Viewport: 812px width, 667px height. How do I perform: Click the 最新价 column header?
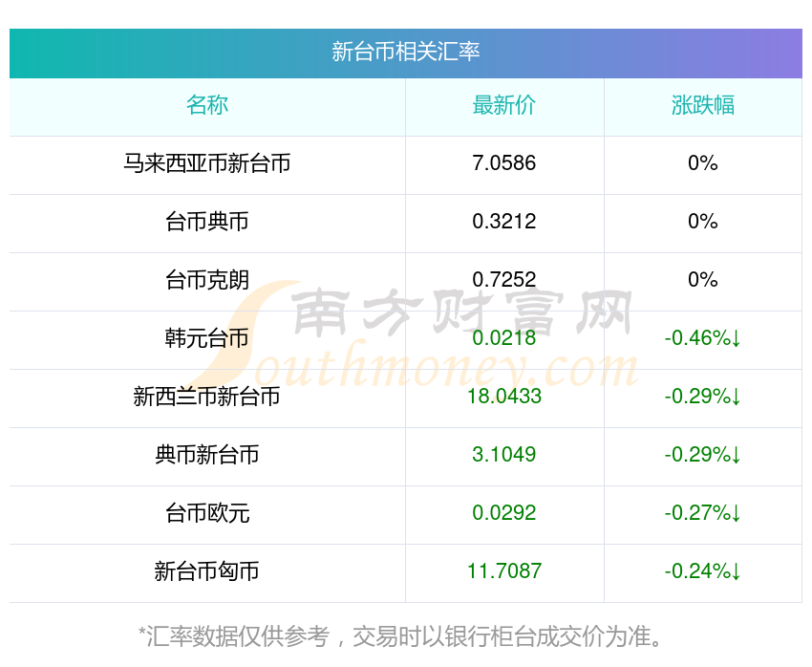coord(503,105)
